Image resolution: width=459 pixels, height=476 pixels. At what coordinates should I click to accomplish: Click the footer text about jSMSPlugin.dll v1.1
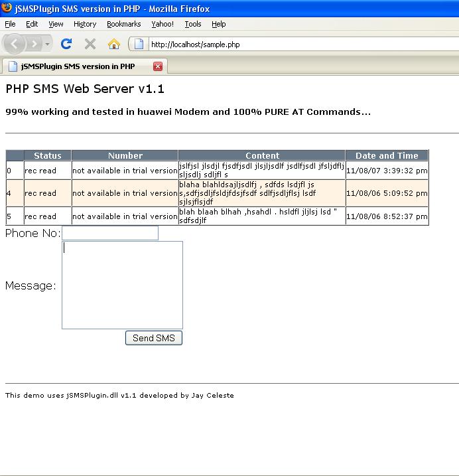pyautogui.click(x=119, y=395)
